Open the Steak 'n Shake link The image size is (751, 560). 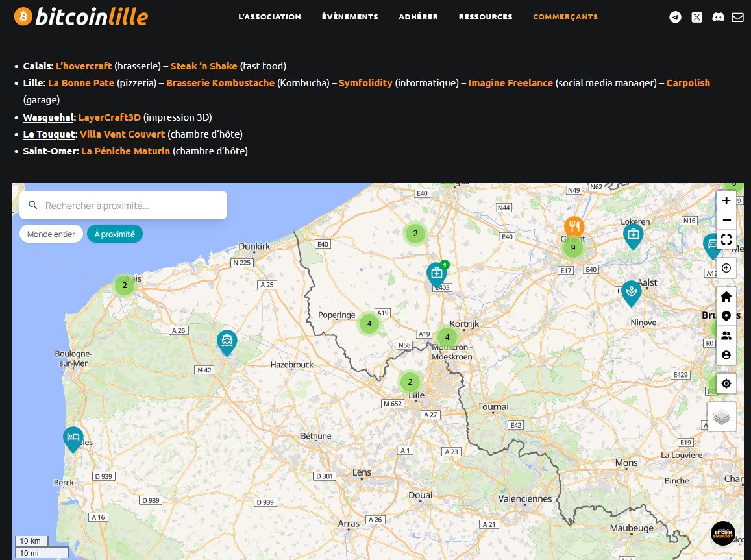(x=204, y=66)
